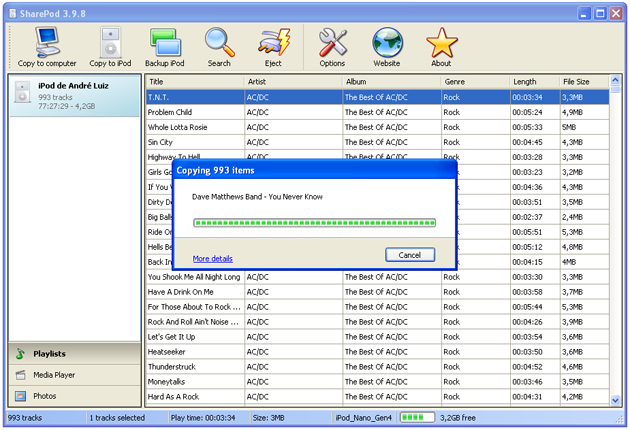The height and width of the screenshot is (430, 630).
Task: Sort by File Size column header
Action: click(x=585, y=82)
